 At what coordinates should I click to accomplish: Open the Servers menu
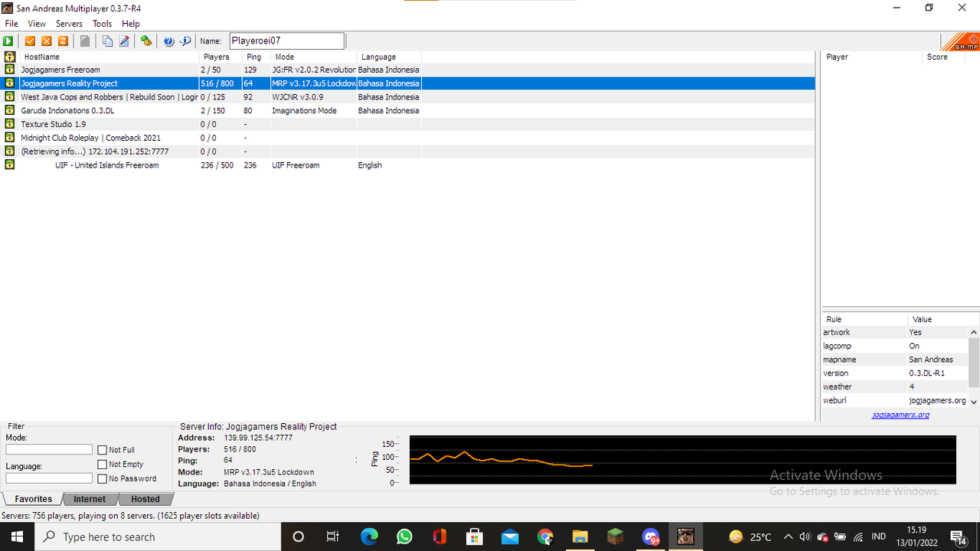tap(70, 24)
